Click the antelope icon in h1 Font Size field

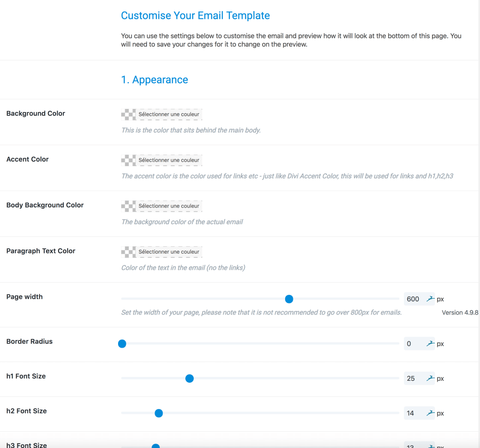pyautogui.click(x=430, y=378)
